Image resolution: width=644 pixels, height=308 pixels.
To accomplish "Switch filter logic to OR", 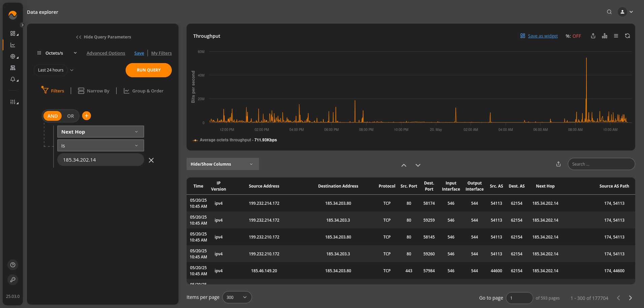I will pyautogui.click(x=70, y=116).
